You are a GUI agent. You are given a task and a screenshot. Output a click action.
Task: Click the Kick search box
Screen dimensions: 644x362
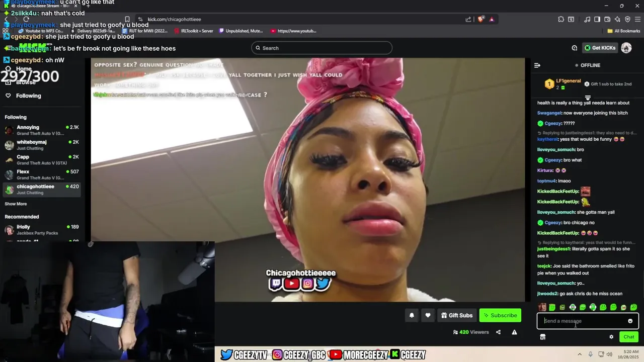coord(322,48)
